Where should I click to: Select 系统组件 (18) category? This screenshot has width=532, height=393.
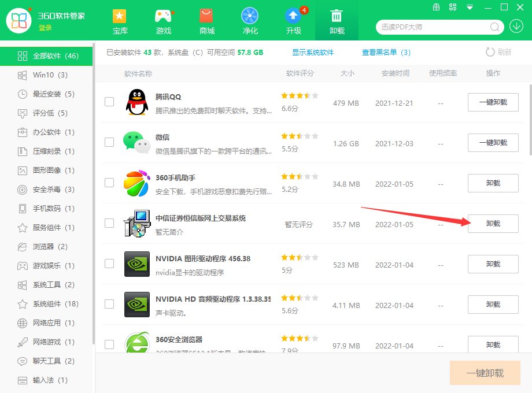tap(46, 304)
